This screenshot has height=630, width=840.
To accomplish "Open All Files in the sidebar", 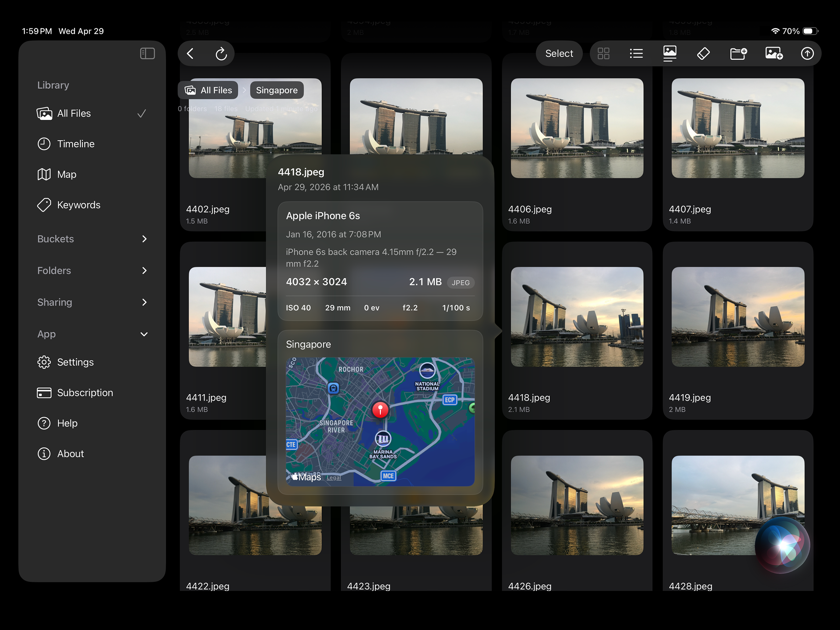I will [x=92, y=114].
